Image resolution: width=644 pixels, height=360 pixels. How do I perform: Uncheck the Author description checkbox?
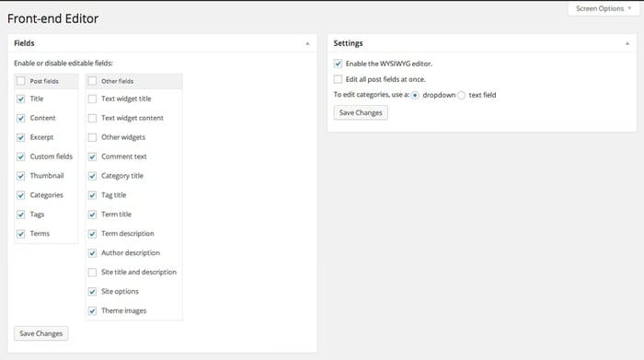coord(92,253)
